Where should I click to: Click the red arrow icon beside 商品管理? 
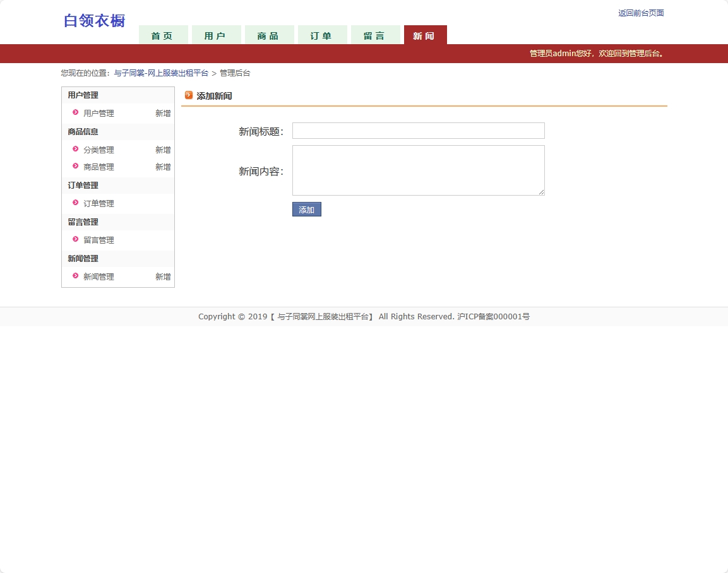tap(75, 167)
